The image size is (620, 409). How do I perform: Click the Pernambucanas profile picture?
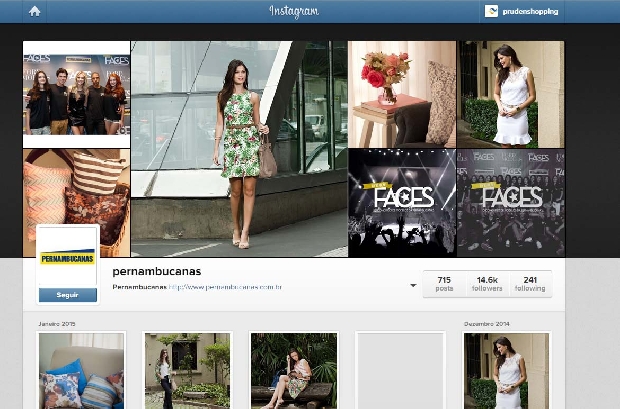pos(68,256)
